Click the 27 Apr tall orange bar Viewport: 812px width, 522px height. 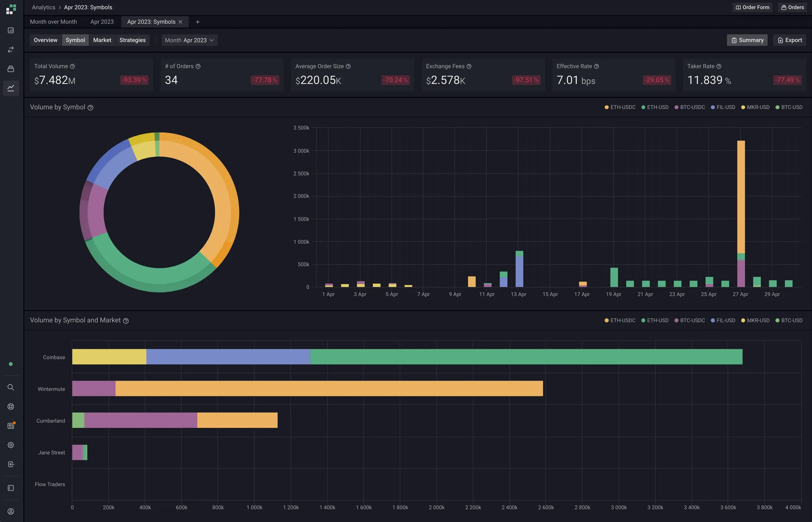(741, 197)
